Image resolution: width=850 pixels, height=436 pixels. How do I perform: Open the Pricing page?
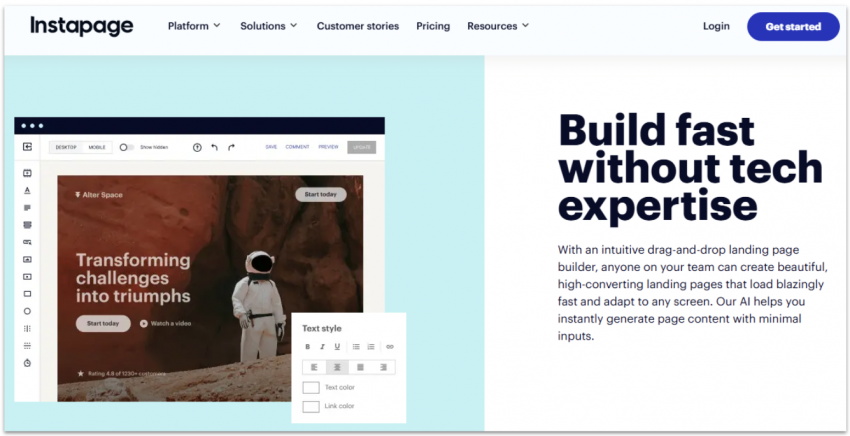coord(433,26)
